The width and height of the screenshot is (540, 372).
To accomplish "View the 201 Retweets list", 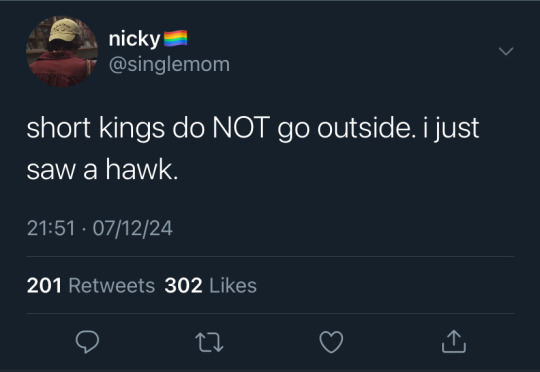I will click(x=91, y=286).
